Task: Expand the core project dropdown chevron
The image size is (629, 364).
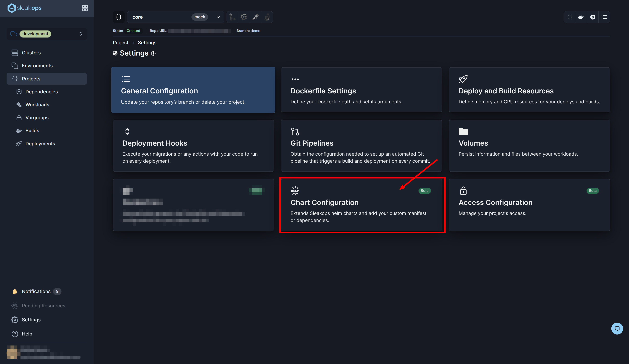Action: 218,17
